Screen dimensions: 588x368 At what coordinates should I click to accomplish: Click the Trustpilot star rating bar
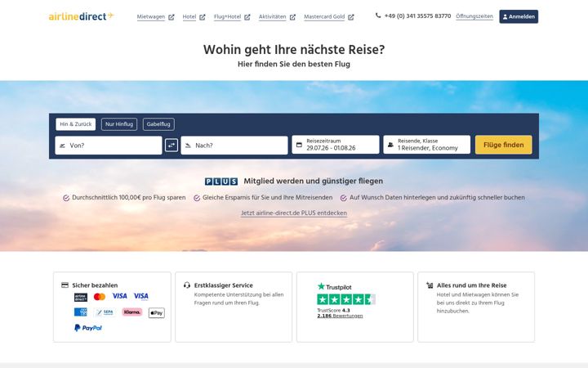click(346, 299)
